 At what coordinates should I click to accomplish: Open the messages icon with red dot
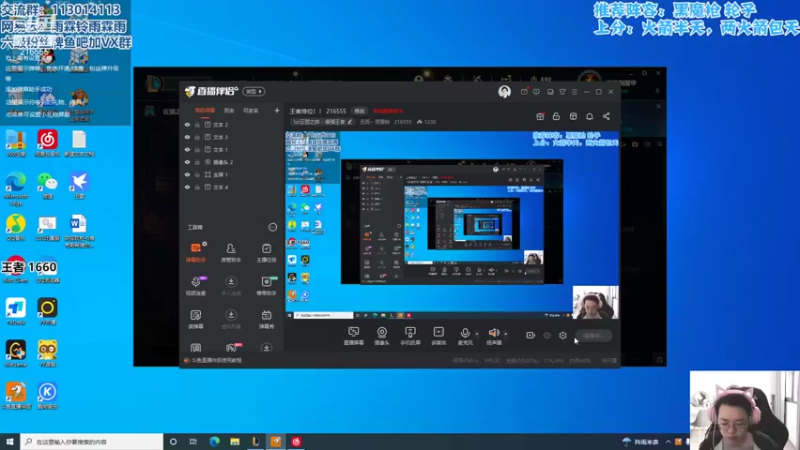pos(524,92)
